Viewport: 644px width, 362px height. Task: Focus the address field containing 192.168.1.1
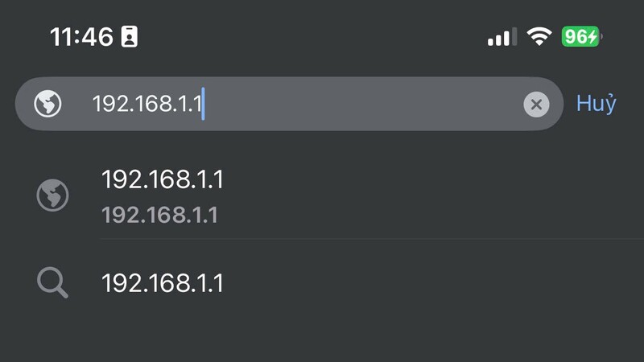pos(289,104)
